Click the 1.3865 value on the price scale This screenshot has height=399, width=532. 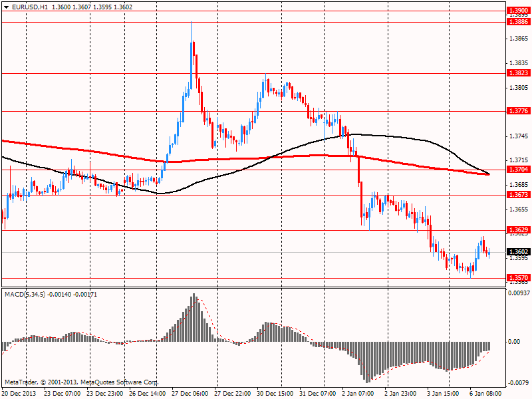(x=519, y=39)
